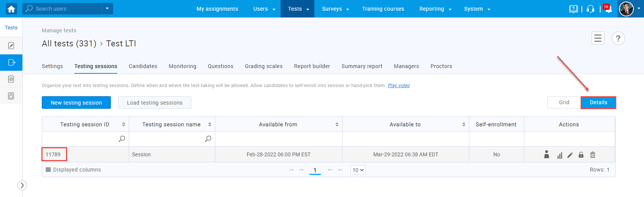Open session candidates via person icon
Image resolution: width=644 pixels, height=197 pixels.
coord(546,154)
